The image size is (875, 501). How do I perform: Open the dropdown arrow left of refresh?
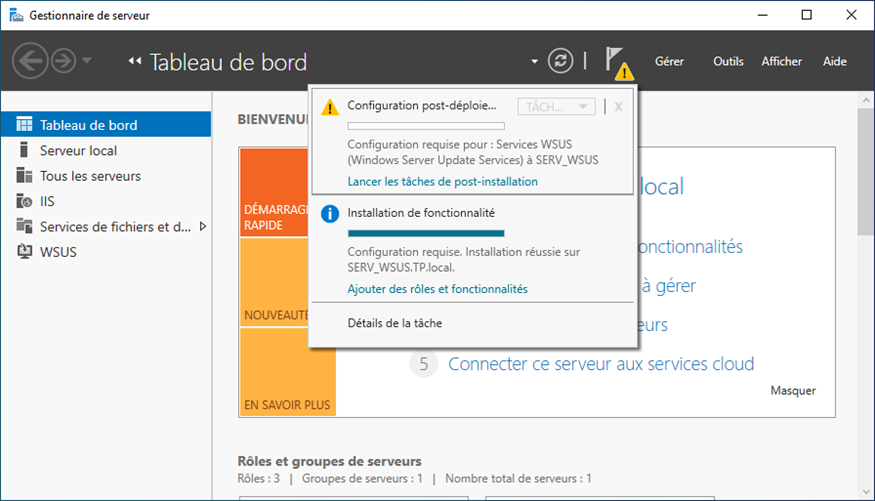pyautogui.click(x=535, y=61)
